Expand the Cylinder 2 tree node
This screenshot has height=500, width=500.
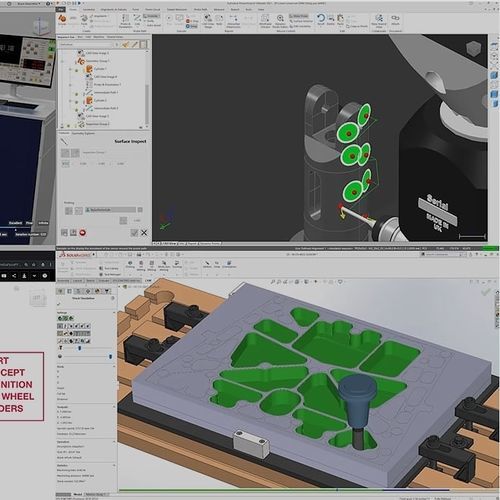pos(70,101)
